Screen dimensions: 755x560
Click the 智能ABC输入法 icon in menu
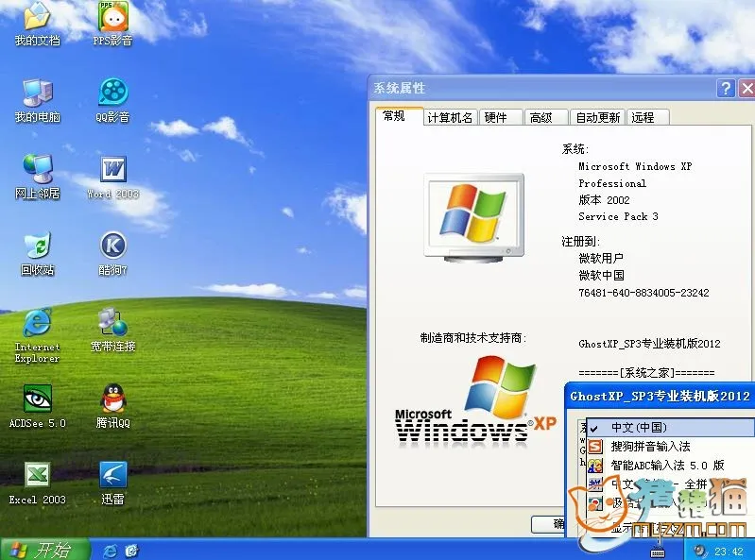click(595, 466)
